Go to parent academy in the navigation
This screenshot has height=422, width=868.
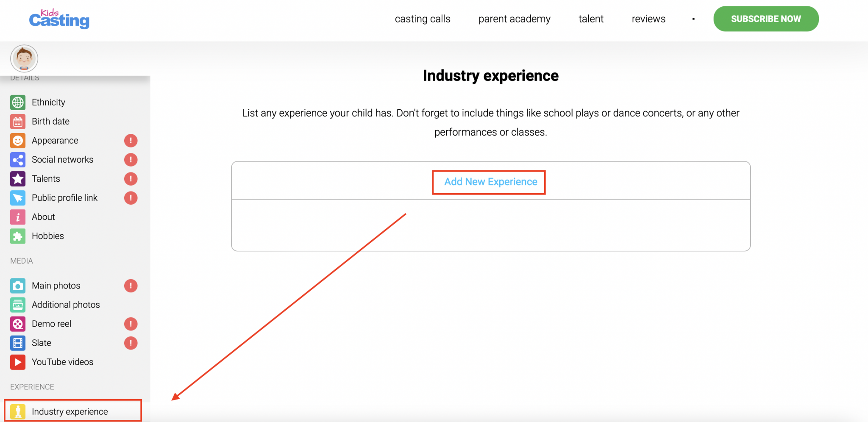(514, 19)
